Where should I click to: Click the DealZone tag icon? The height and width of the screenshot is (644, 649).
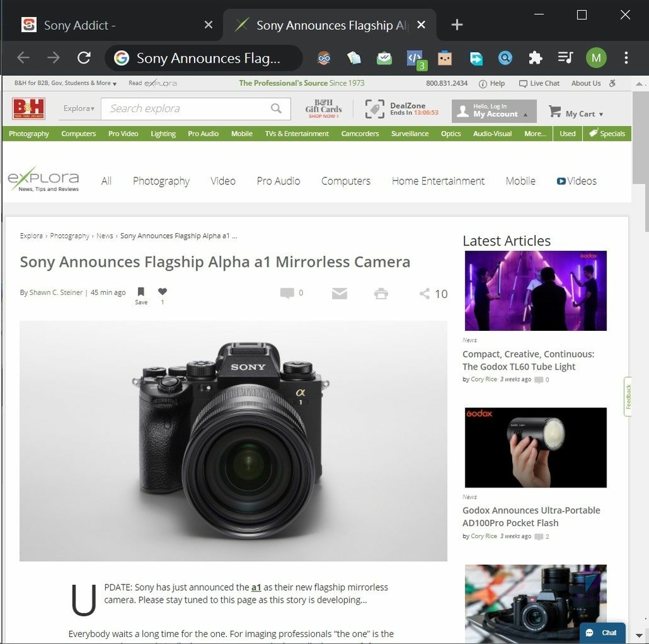[x=375, y=109]
